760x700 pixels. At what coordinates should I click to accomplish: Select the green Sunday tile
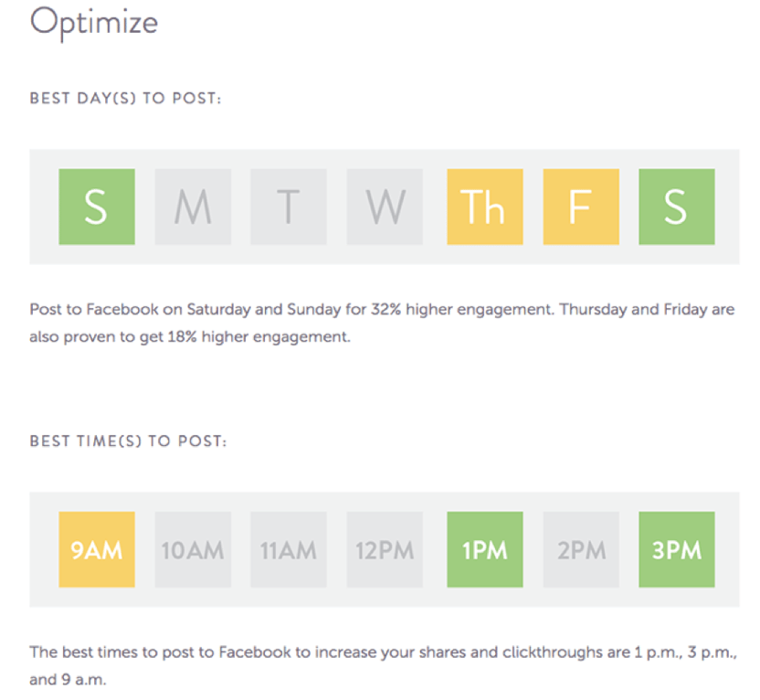coord(97,207)
